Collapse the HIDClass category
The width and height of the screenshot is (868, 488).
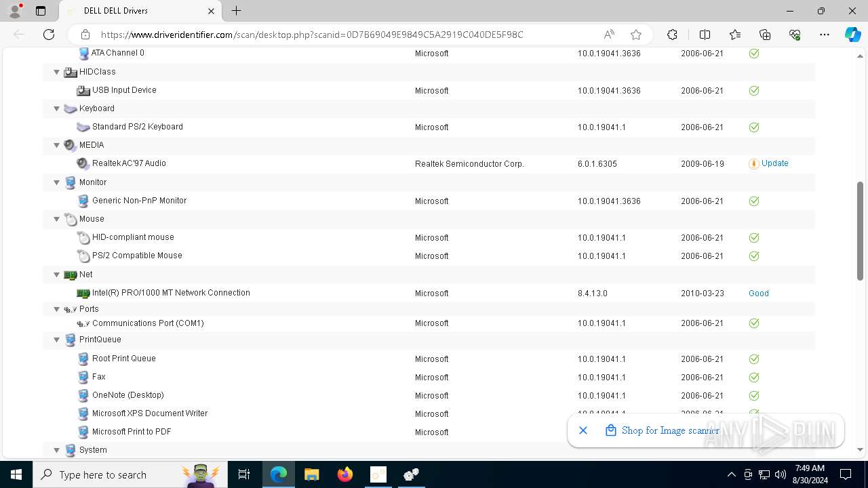coord(57,72)
